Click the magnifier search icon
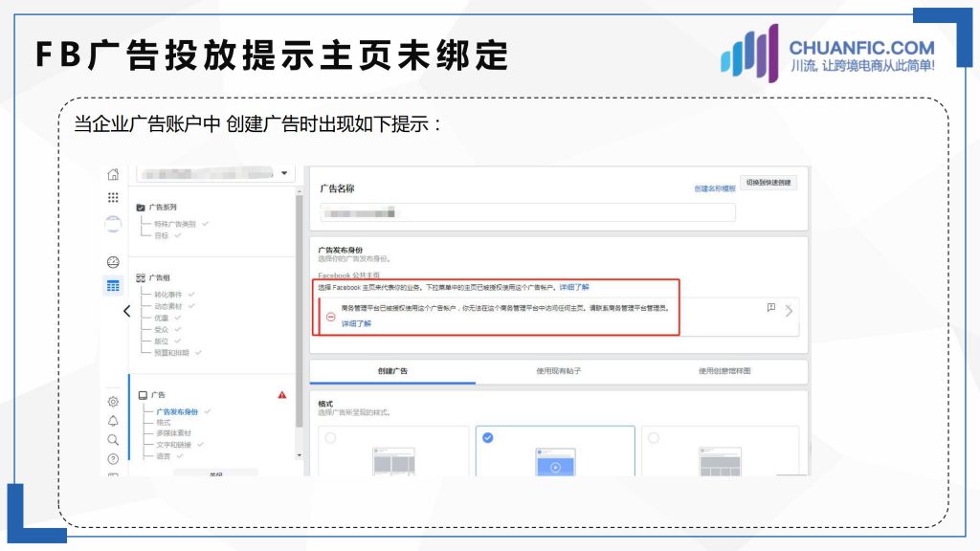 point(113,440)
